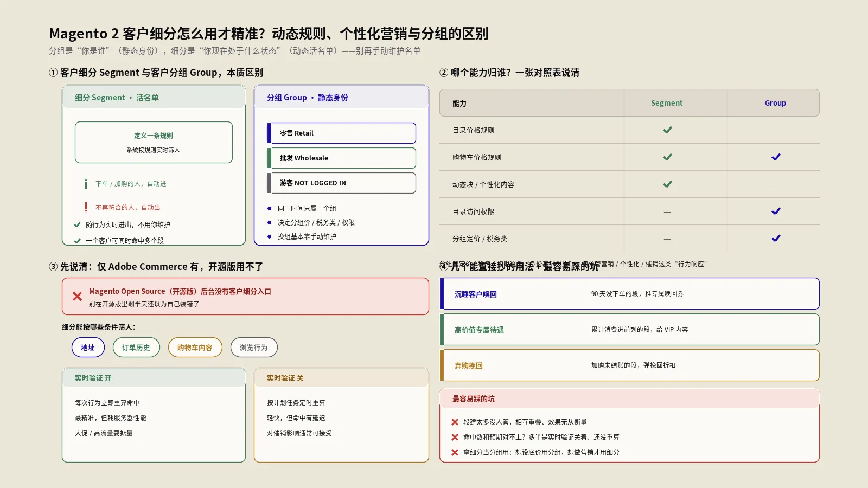Click the text 按计划任务定时重算
This screenshot has width=868, height=488.
click(x=296, y=403)
